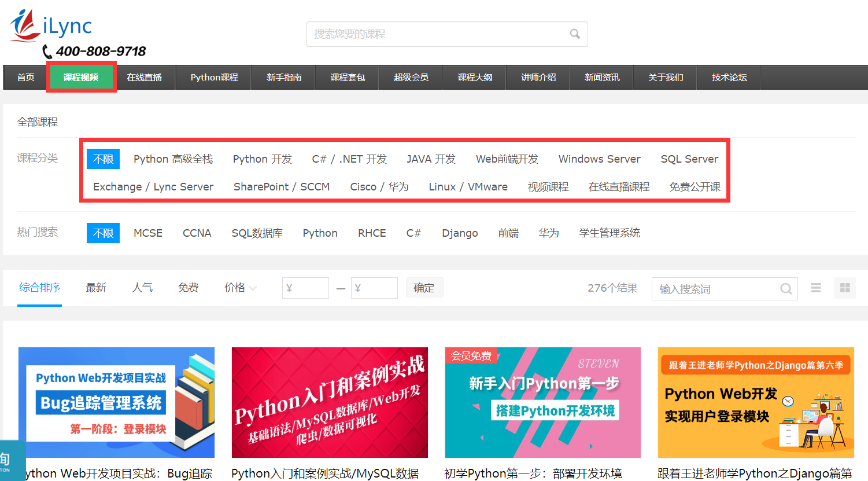Click the iLync logo icon

point(25,25)
